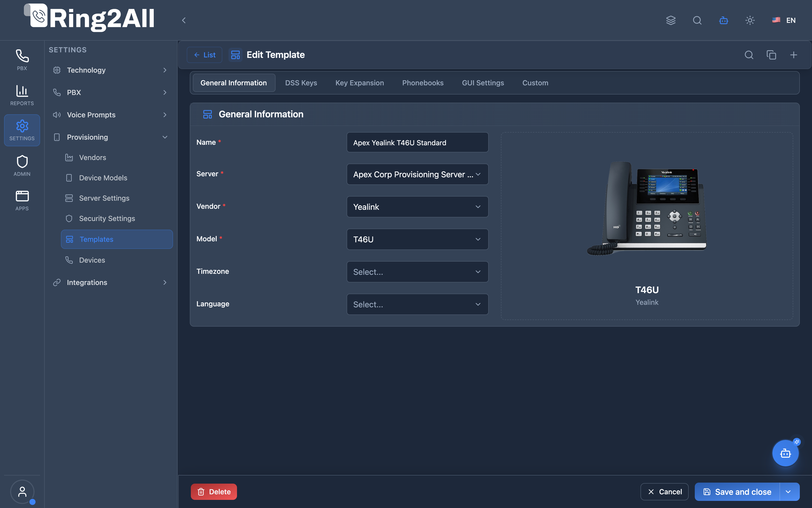812x508 pixels.
Task: Switch to the Key Expansion tab
Action: point(359,83)
